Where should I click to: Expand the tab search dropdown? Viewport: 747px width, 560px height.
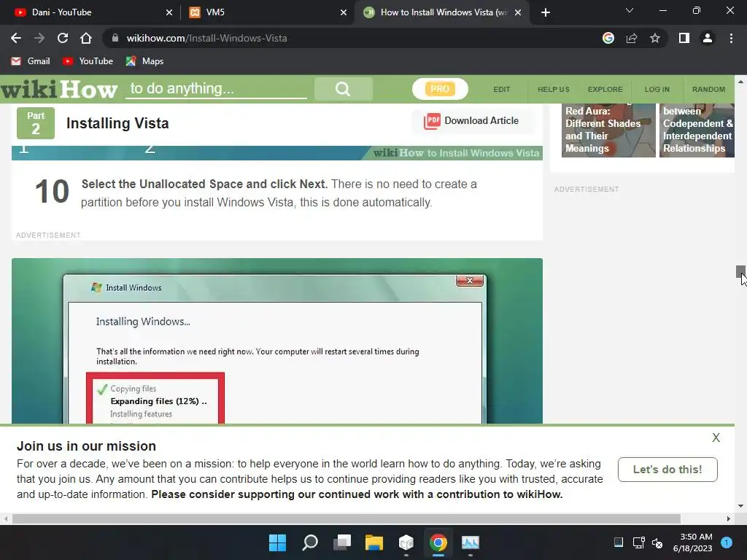click(x=630, y=10)
